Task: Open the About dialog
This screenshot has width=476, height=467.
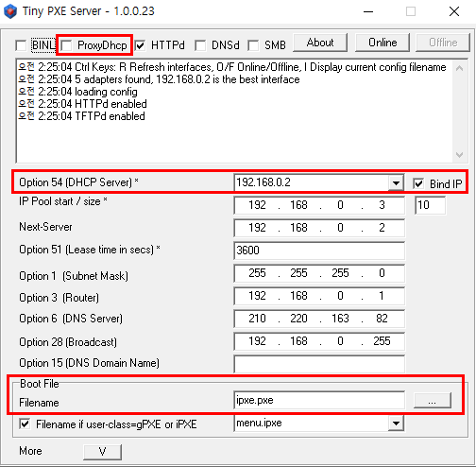Action: coord(320,43)
